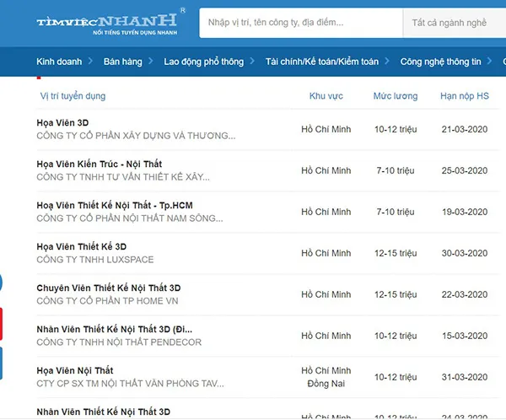The width and height of the screenshot is (506, 420).
Task: Click the blue social button below the red one
Action: click(x=1, y=363)
